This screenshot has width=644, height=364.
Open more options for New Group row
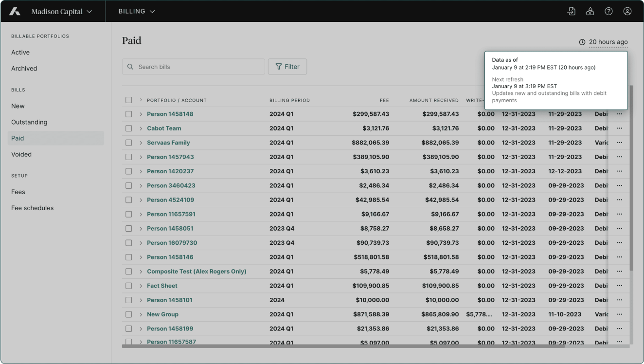pos(619,314)
